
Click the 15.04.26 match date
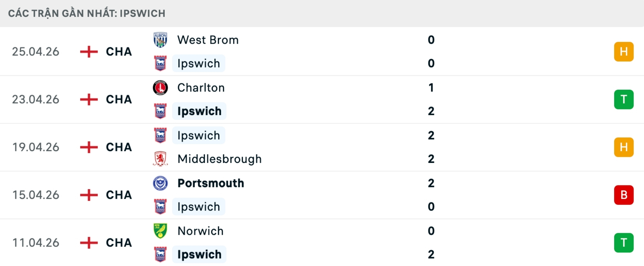point(36,195)
